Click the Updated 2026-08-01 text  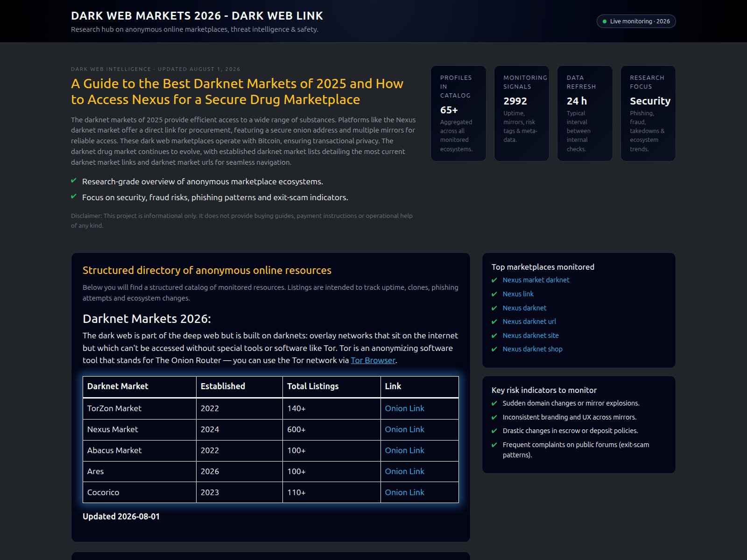click(x=121, y=517)
